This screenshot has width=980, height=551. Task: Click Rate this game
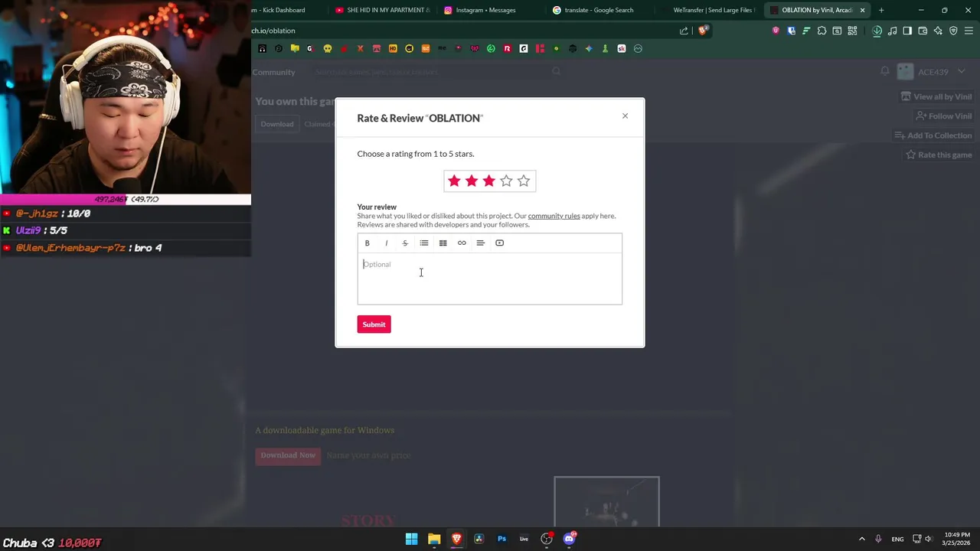pyautogui.click(x=939, y=155)
